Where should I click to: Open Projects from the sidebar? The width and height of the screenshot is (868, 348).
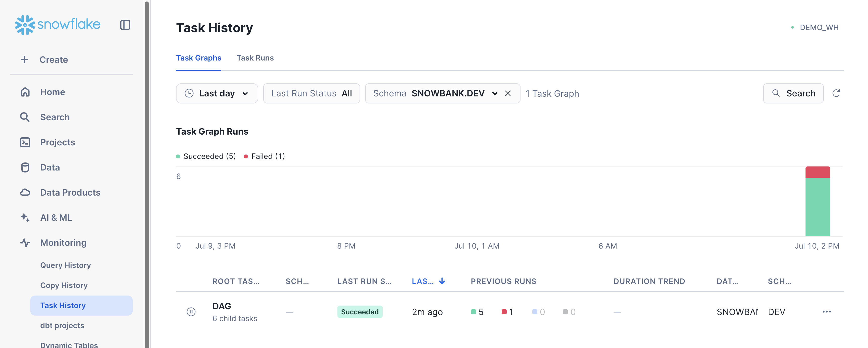pyautogui.click(x=57, y=142)
